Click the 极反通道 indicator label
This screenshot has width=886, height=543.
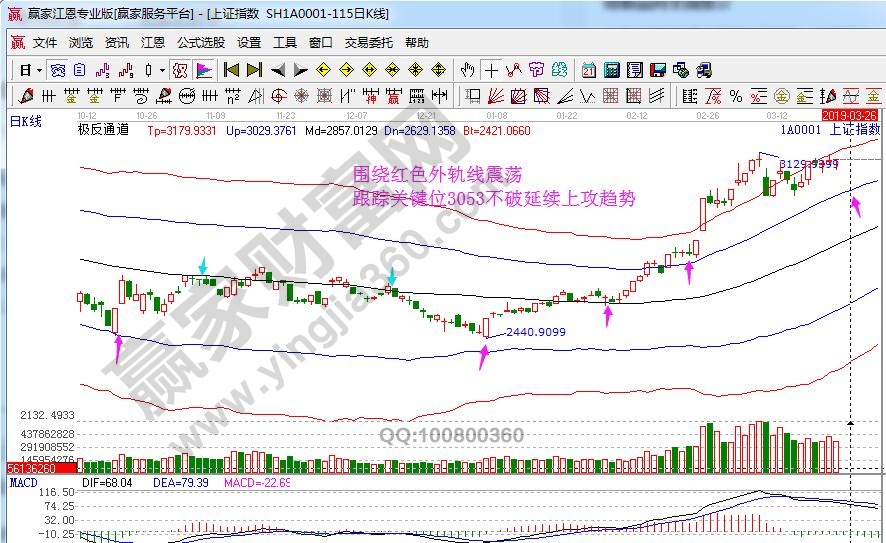[103, 130]
